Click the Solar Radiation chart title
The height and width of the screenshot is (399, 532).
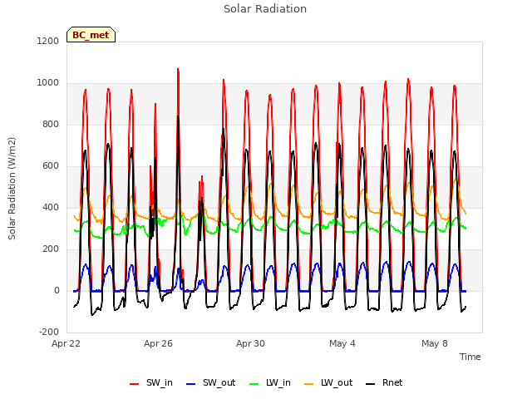click(265, 9)
